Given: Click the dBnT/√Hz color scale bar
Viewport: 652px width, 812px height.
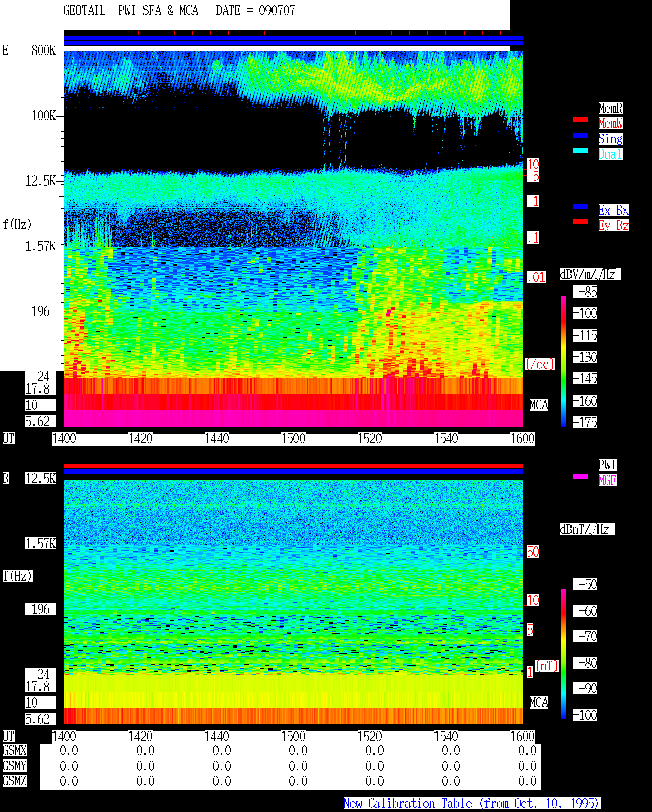Looking at the screenshot, I should 563,654.
